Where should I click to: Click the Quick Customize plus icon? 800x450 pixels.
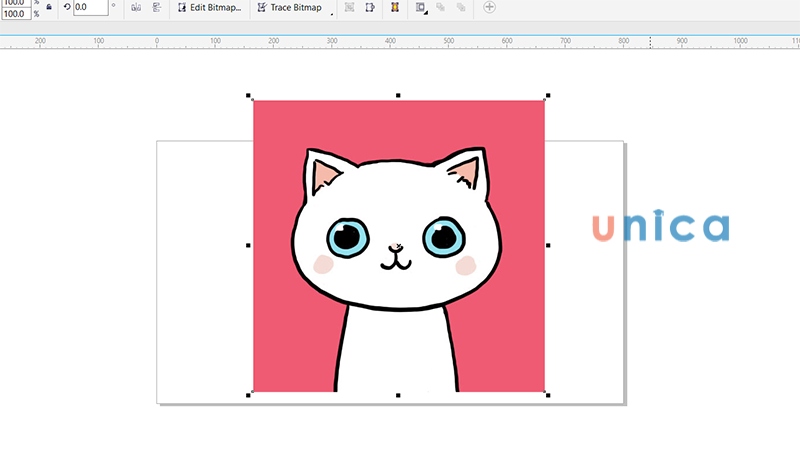click(x=489, y=7)
